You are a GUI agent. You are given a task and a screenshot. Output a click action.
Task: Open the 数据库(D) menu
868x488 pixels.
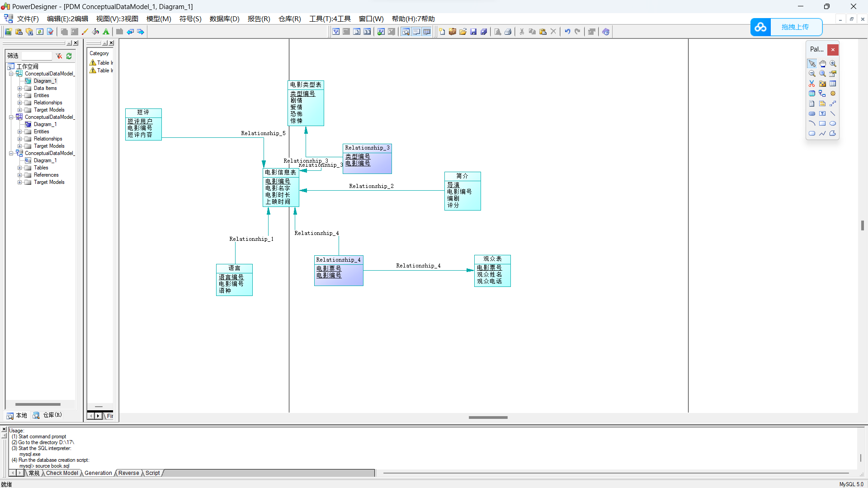pyautogui.click(x=224, y=19)
